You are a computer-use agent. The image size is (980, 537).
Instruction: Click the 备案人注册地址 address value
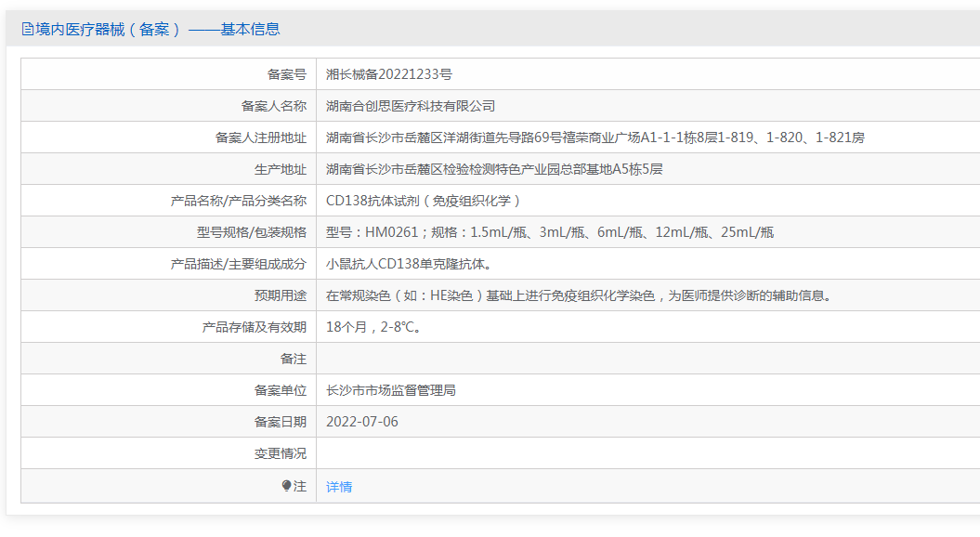595,138
